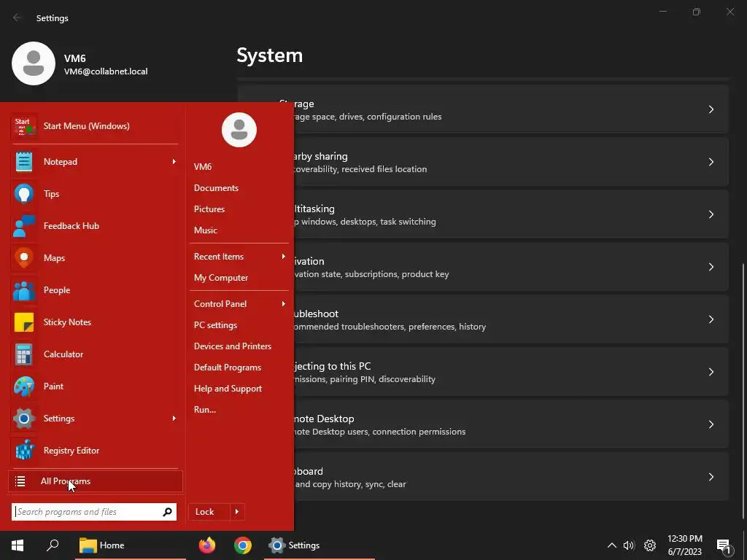
Task: Launch Google Chrome from the taskbar
Action: pos(242,545)
